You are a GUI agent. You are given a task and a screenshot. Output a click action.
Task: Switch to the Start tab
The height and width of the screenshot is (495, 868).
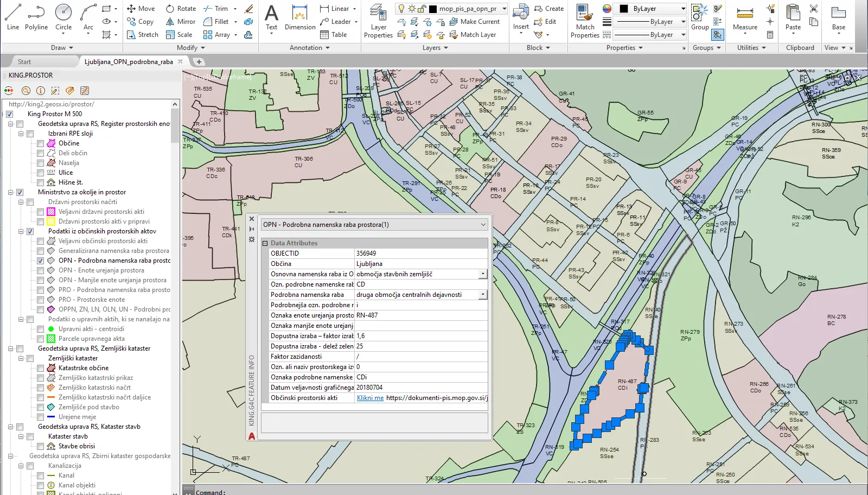pyautogui.click(x=24, y=62)
